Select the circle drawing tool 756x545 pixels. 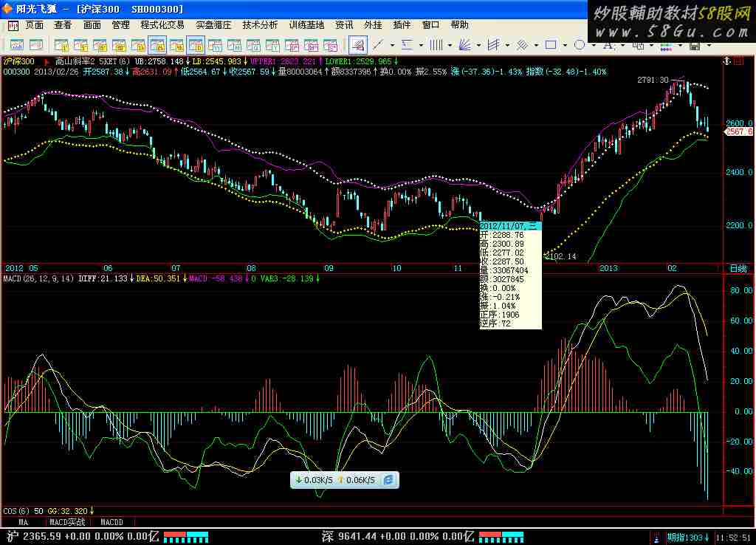580,45
